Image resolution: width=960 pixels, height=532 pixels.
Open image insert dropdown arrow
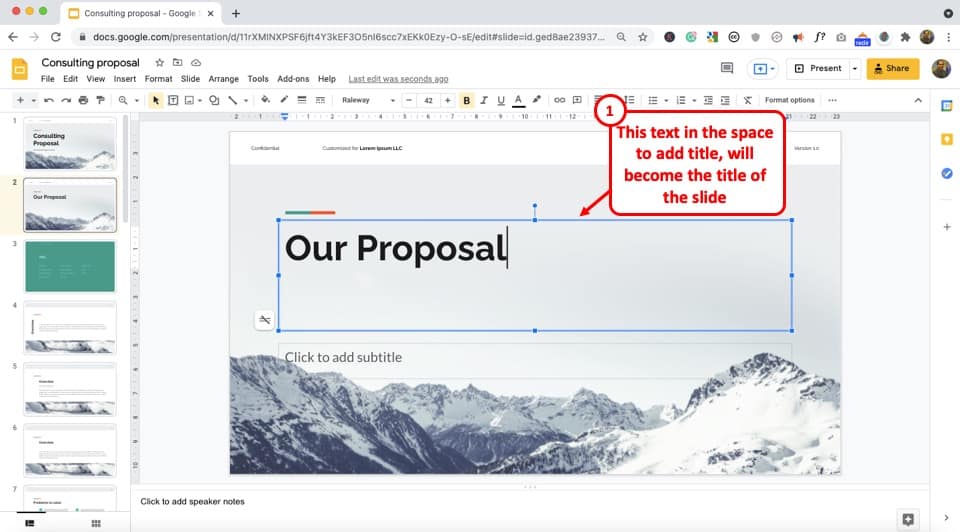(x=200, y=100)
